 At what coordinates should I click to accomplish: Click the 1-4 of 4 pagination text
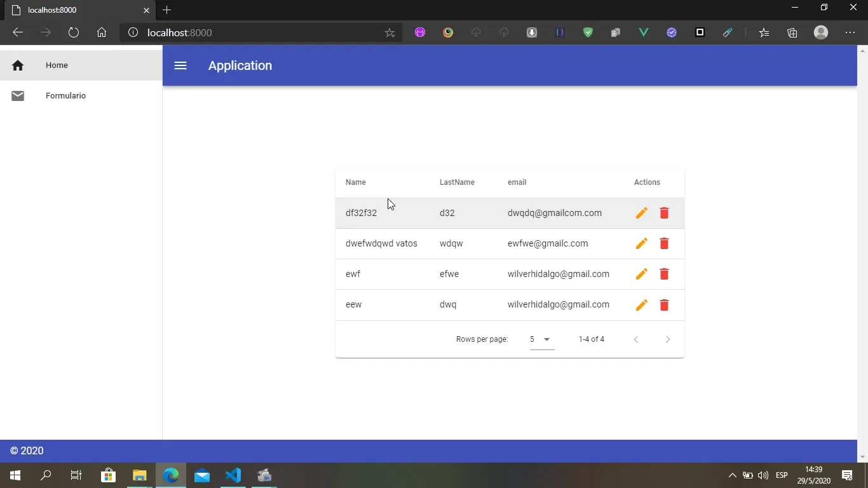(x=592, y=339)
